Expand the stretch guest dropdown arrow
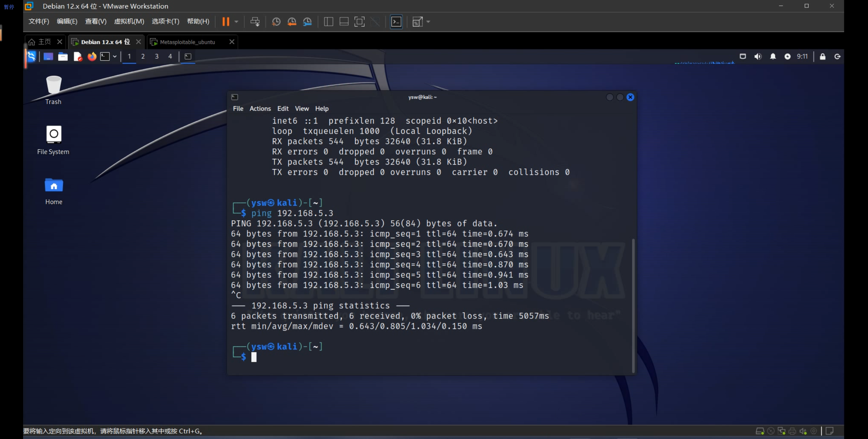 428,22
